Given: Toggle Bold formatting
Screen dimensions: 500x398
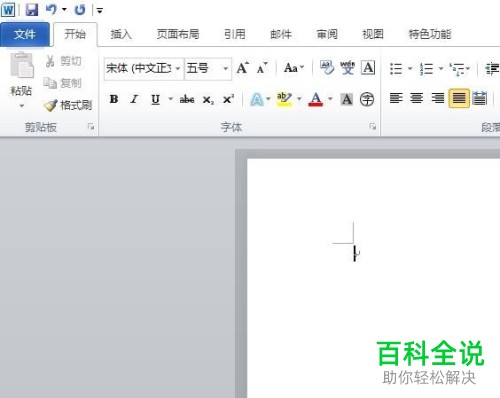Looking at the screenshot, I should [114, 99].
